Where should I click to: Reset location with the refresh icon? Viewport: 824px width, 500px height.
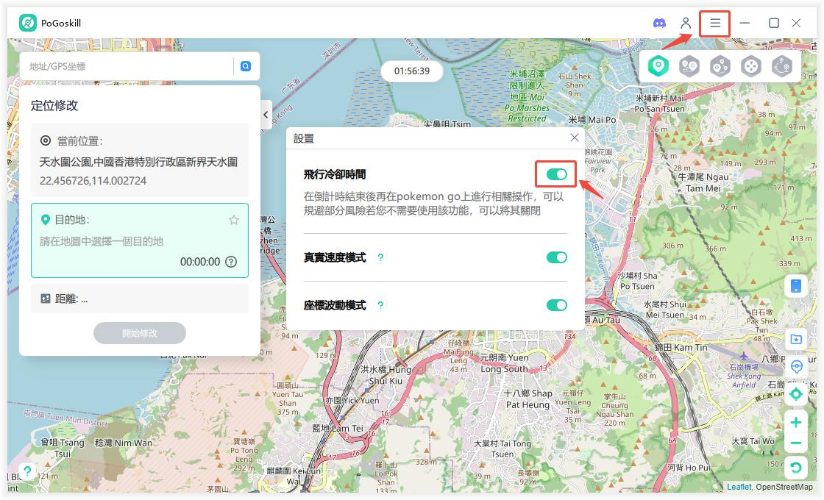[796, 467]
